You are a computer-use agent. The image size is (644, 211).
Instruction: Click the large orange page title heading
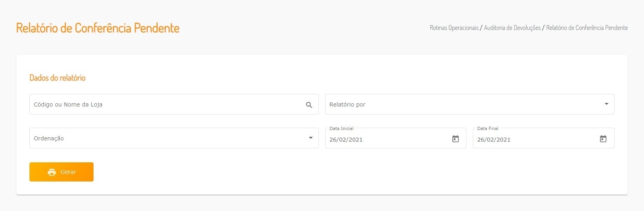(98, 28)
